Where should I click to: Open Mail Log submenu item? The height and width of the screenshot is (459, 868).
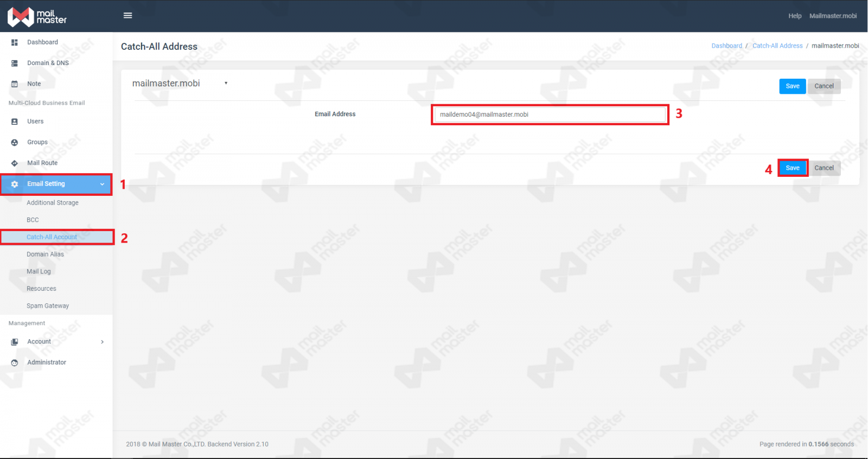(39, 271)
